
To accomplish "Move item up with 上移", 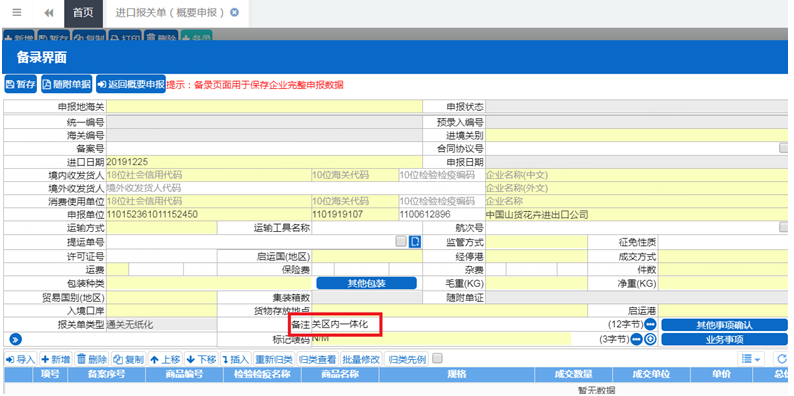I will pyautogui.click(x=165, y=360).
